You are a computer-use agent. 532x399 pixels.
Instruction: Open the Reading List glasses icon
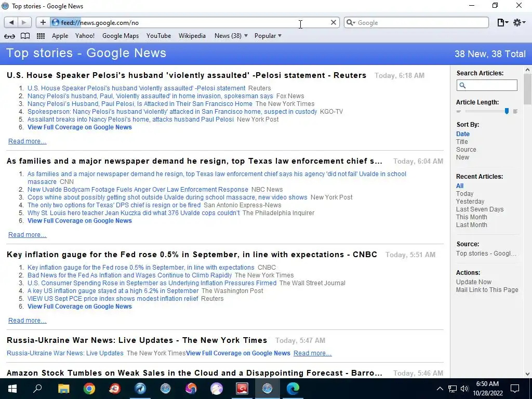pyautogui.click(x=9, y=36)
